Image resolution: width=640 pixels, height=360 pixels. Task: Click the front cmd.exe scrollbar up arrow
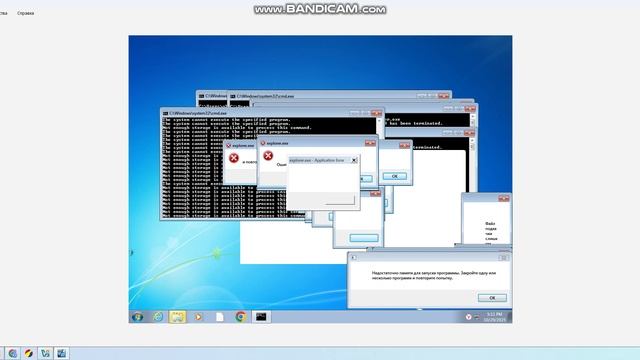(x=379, y=121)
